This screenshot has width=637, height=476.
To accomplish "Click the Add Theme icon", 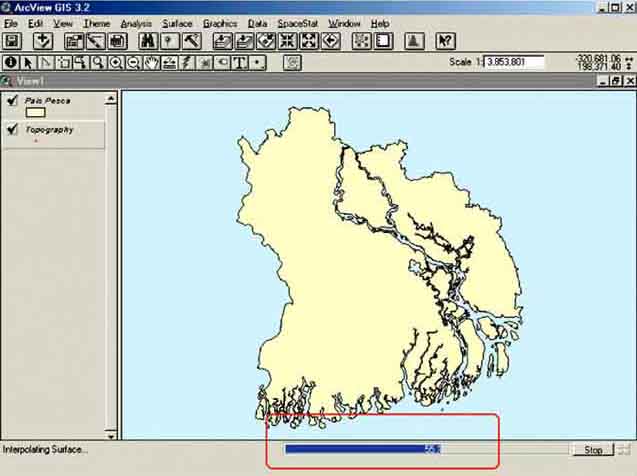I will 42,41.
